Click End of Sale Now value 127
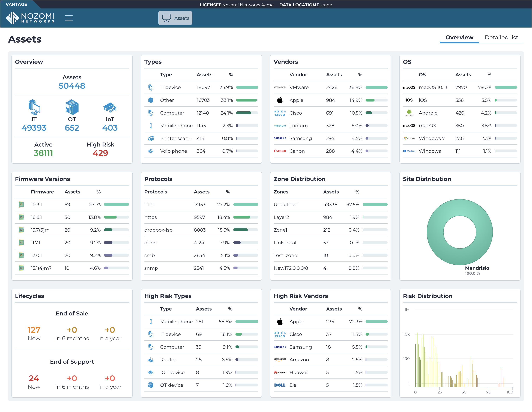Screen dimensions: 532x412 click(34, 330)
